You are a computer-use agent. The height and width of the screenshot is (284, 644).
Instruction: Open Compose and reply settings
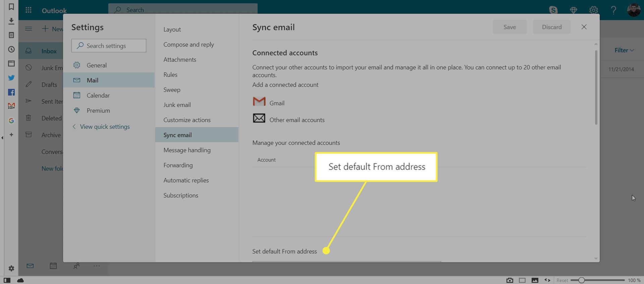[x=197, y=45]
